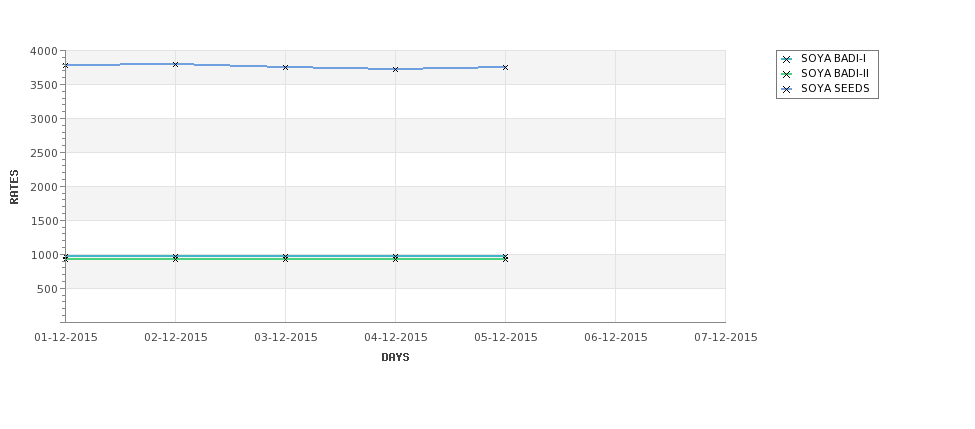
Task: Click the 4000 value on RATES axis
Action: [44, 51]
